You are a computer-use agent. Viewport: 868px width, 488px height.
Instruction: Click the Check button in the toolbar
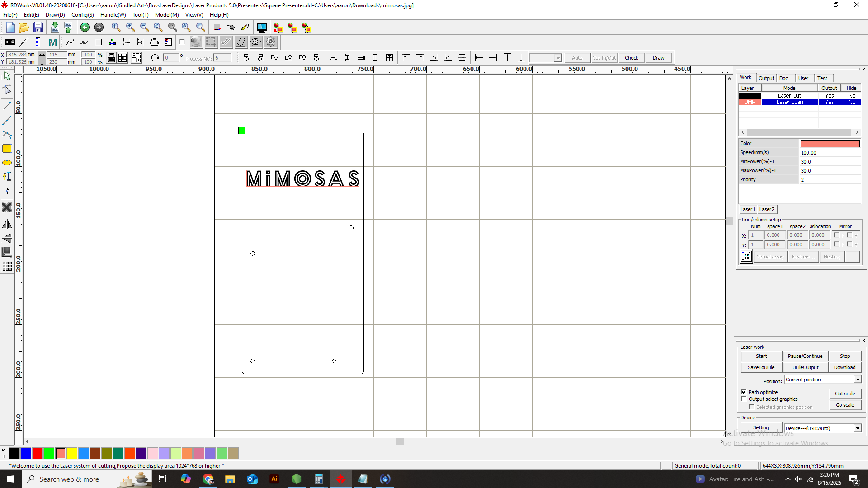632,58
